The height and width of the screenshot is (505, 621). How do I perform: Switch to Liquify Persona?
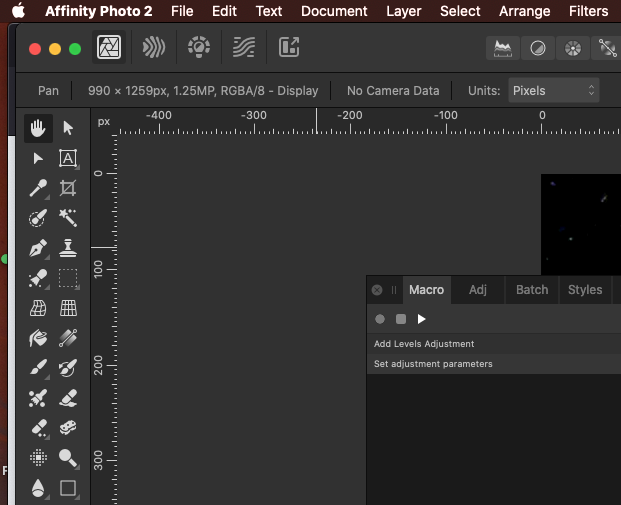[x=154, y=47]
